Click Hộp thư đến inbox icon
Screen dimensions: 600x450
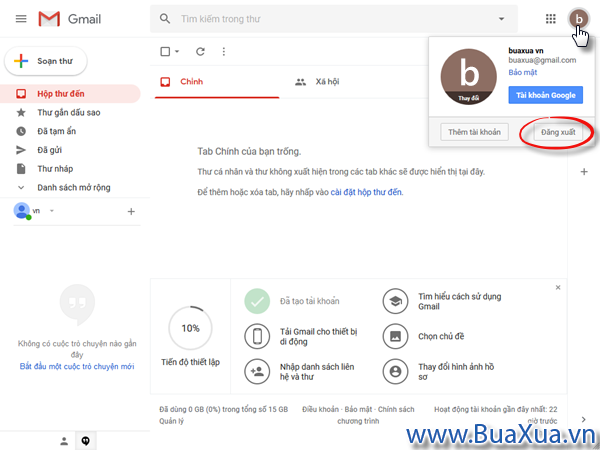(21, 94)
